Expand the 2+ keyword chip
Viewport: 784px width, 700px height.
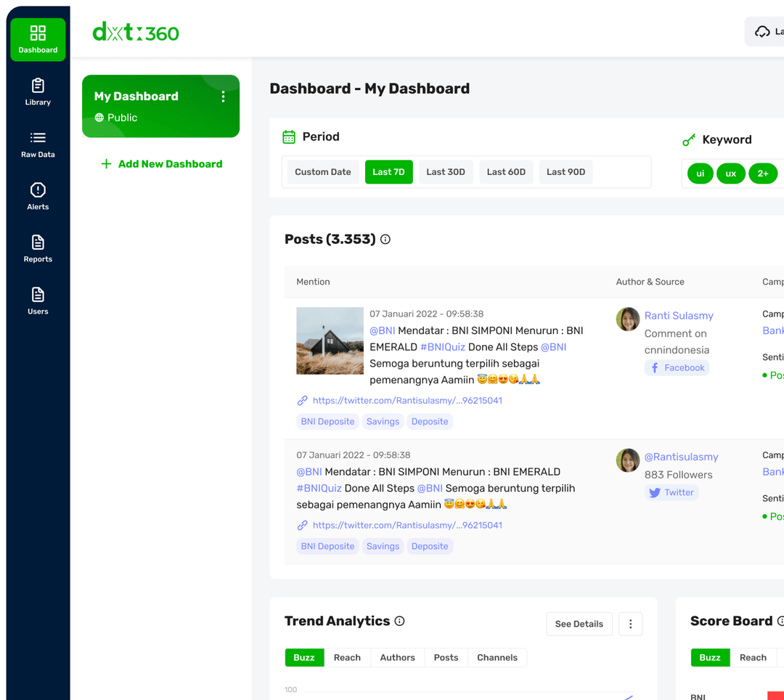762,174
